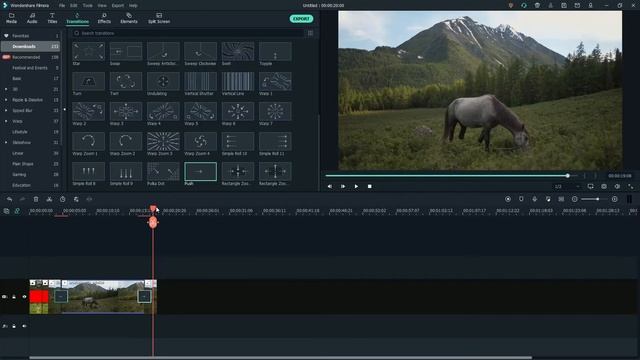Open the Linear category
640x360 pixels.
pos(31,153)
